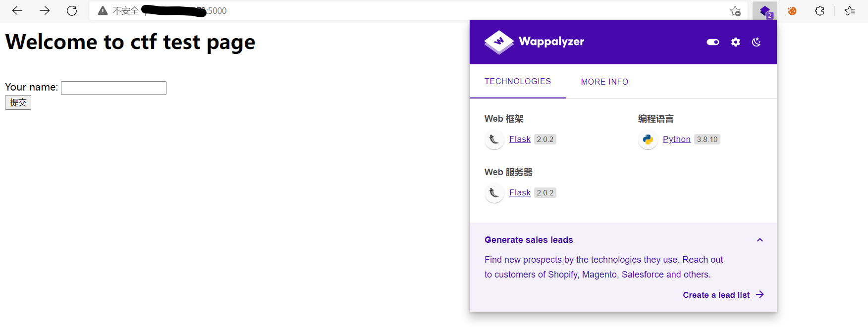
Task: Click the Generate sales leads heading
Action: (x=529, y=240)
